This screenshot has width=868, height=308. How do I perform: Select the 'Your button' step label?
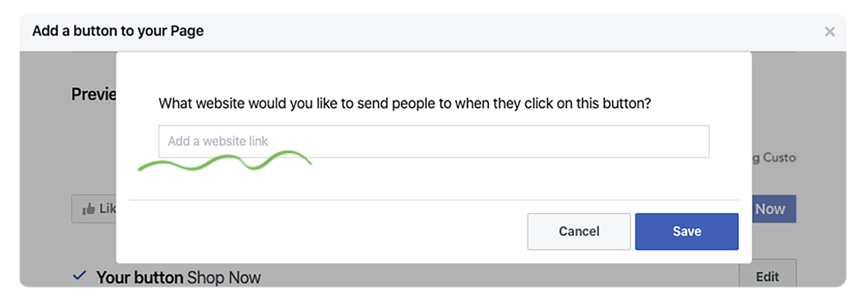140,277
